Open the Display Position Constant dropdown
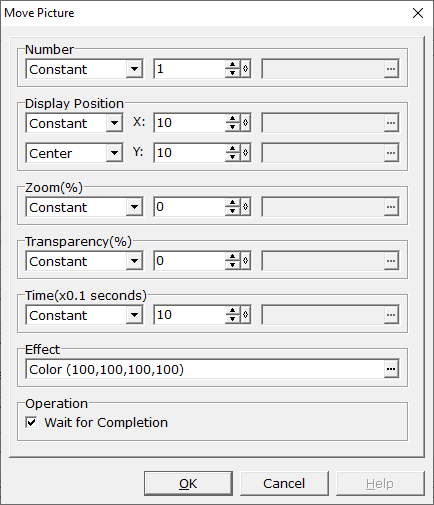This screenshot has height=505, width=434. (114, 123)
